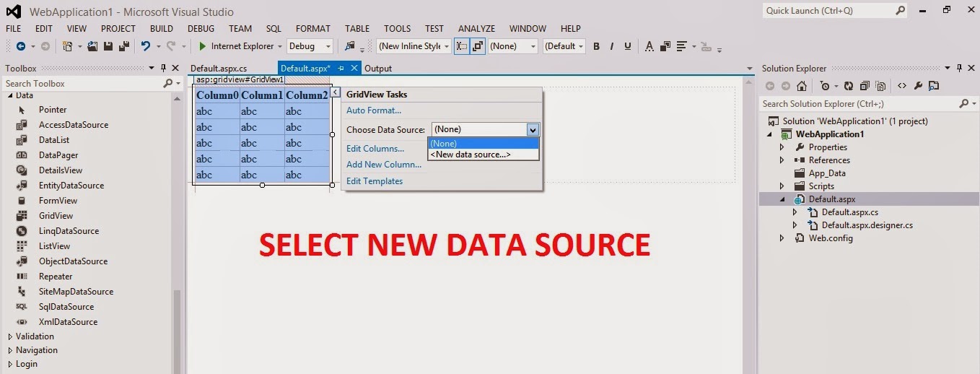This screenshot has width=980, height=374.
Task: Open the (None) style dropdown in toolbar
Action: [x=533, y=46]
